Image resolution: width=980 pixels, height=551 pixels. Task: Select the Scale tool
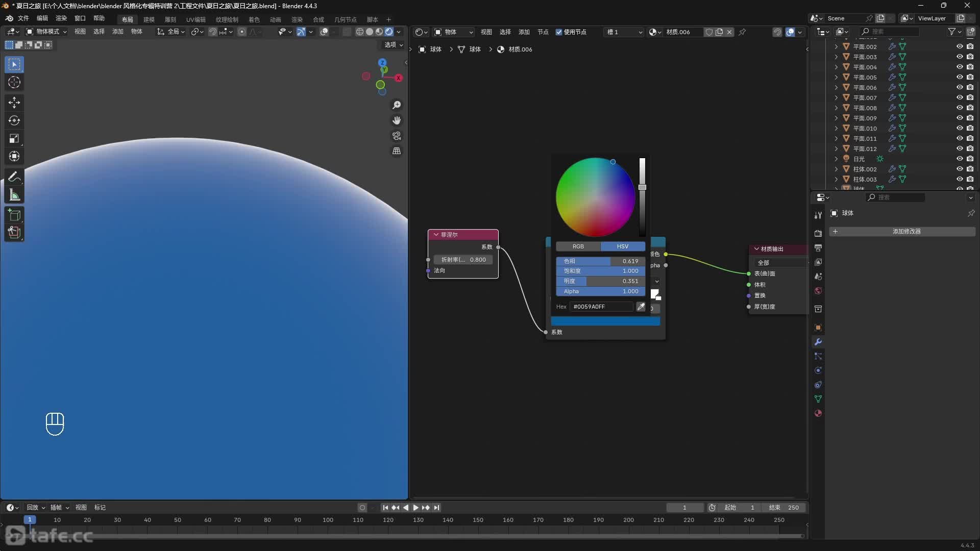(14, 138)
